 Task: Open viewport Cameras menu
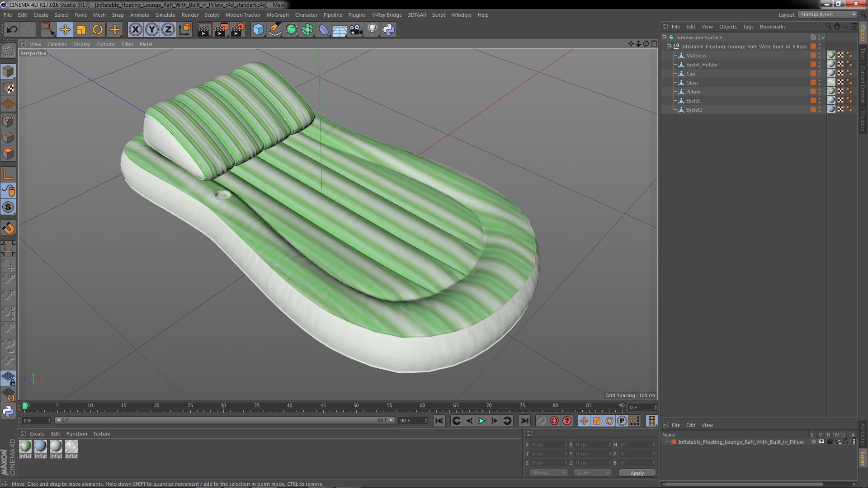click(57, 44)
